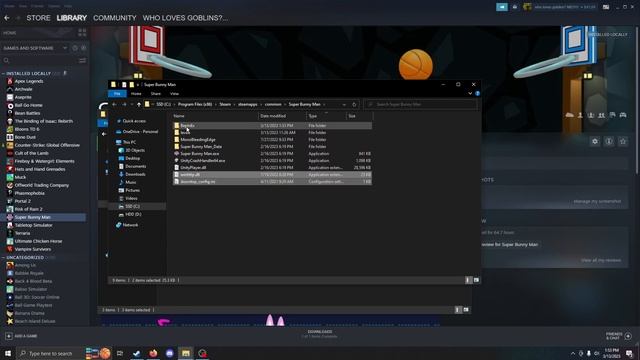The image size is (640, 360).
Task: Toggle the library grid view icon
Action: [82, 33]
